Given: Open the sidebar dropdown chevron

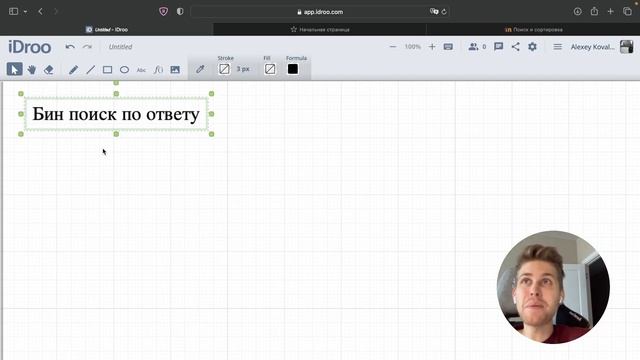Looking at the screenshot, I should click(x=25, y=12).
